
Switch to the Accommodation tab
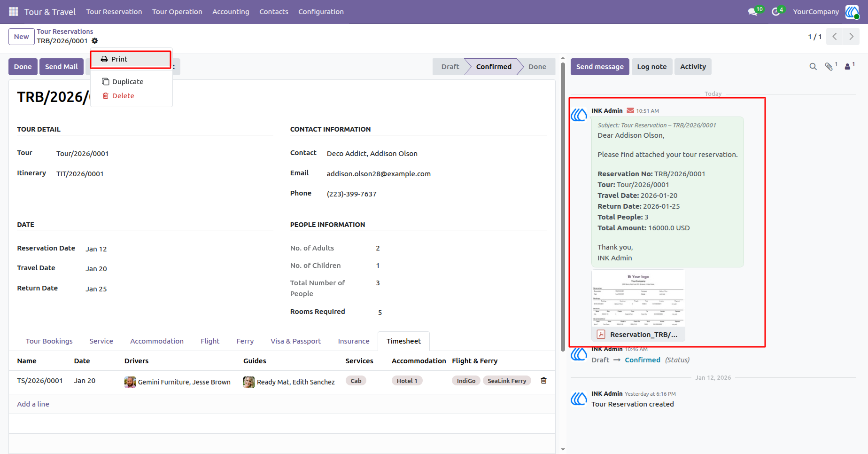point(157,341)
